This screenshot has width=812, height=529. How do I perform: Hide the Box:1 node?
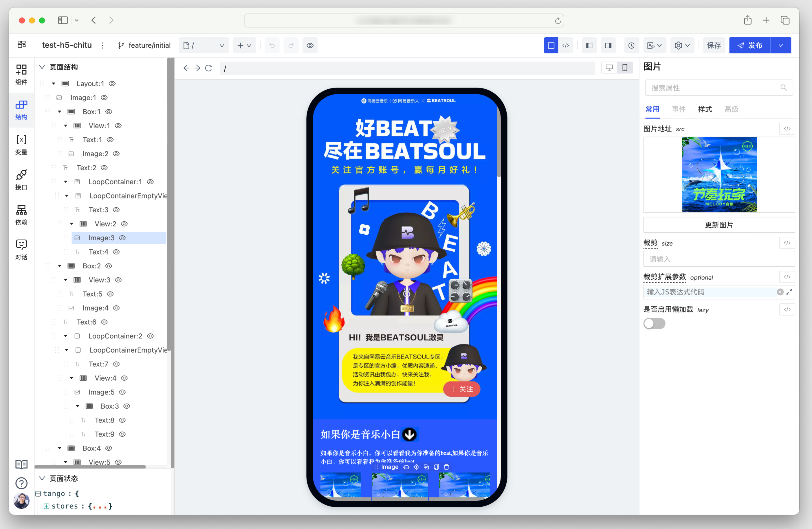click(x=109, y=111)
